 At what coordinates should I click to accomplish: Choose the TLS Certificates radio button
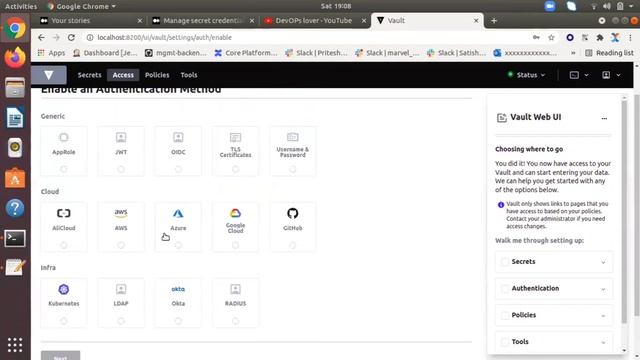235,169
